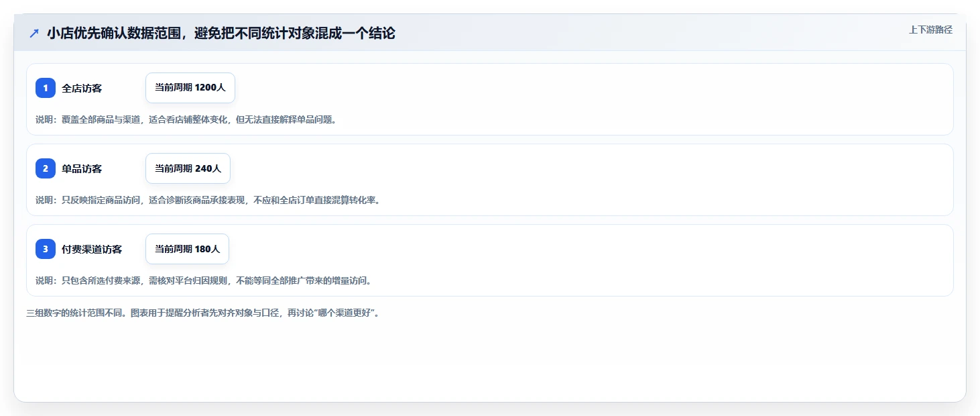This screenshot has height=416, width=980.
Task: Click the footer note 三组数字的统计范围不同
Action: click(204, 313)
